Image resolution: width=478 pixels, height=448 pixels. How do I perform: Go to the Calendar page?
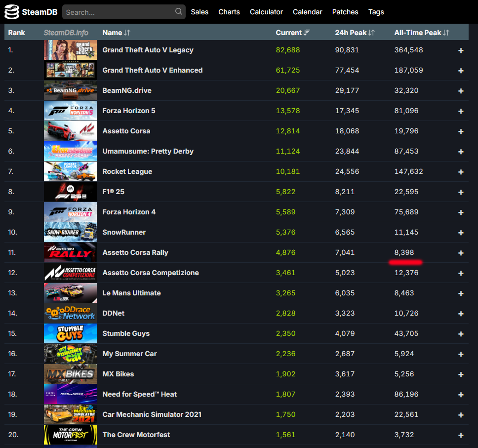(307, 12)
